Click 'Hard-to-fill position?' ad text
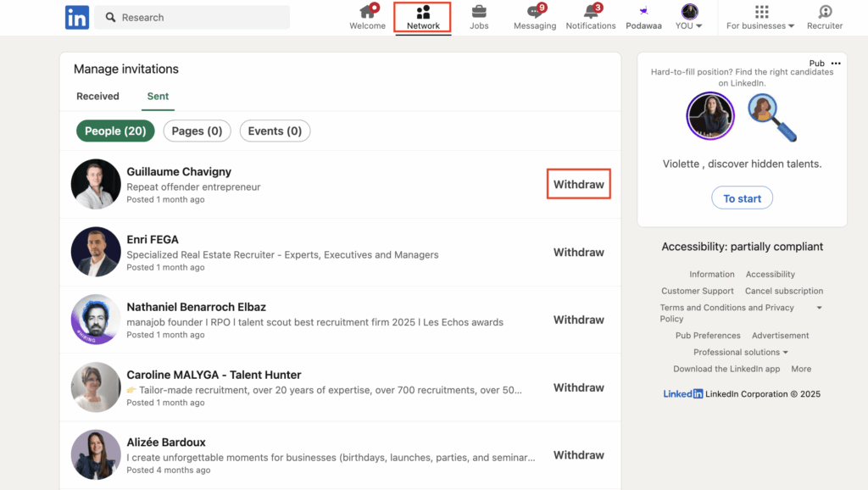The height and width of the screenshot is (490, 868). click(x=742, y=77)
